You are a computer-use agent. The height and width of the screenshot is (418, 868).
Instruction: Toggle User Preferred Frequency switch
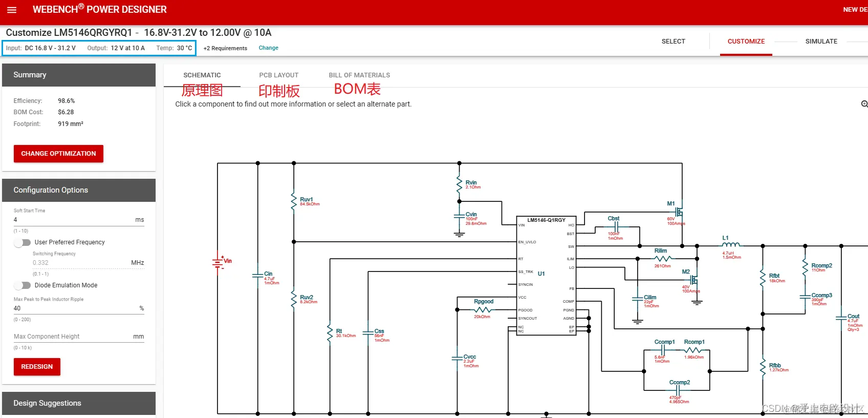click(23, 242)
